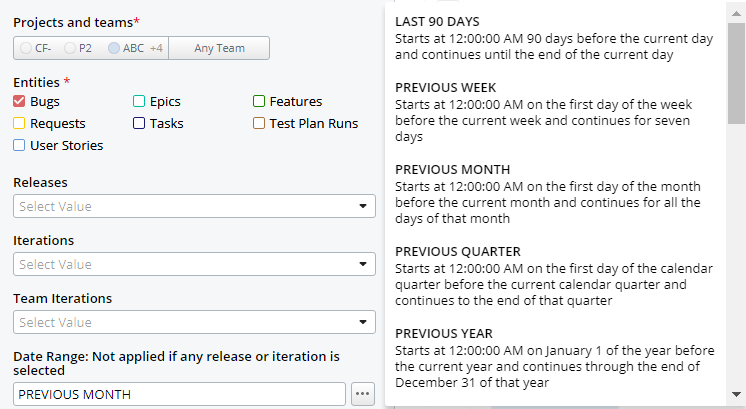Click the Any Team button
The width and height of the screenshot is (746, 409).
click(x=219, y=48)
